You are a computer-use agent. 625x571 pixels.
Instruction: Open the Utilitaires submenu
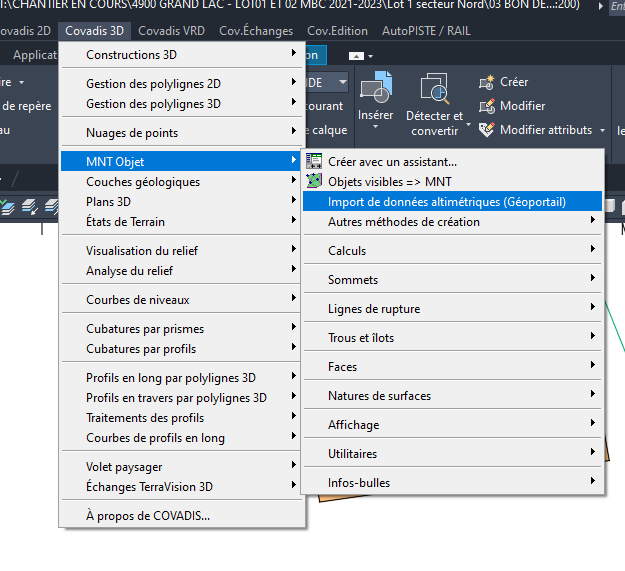(x=452, y=454)
